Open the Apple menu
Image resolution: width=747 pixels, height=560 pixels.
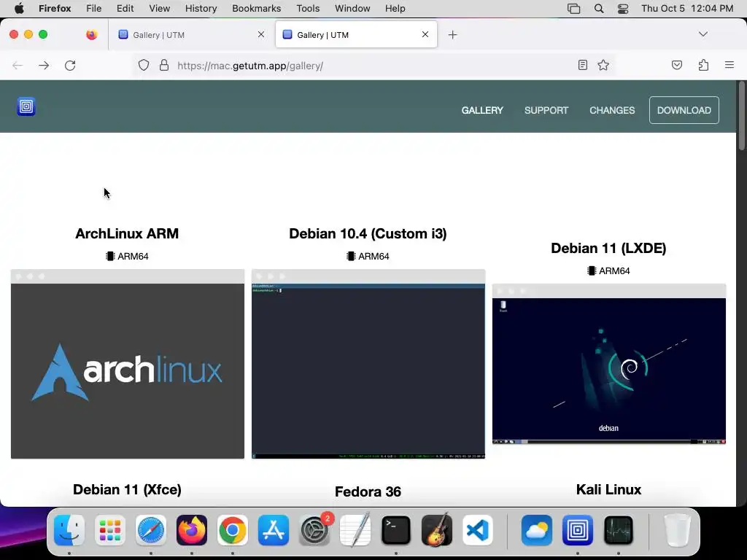(19, 9)
